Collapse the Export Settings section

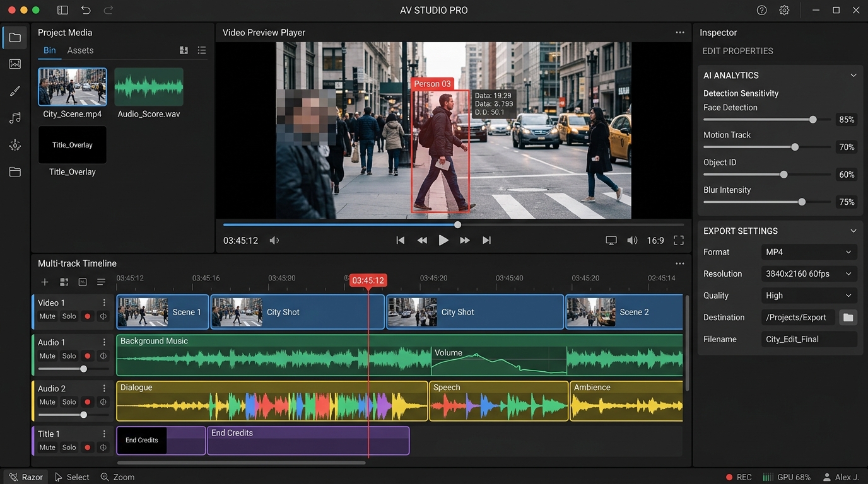[853, 231]
